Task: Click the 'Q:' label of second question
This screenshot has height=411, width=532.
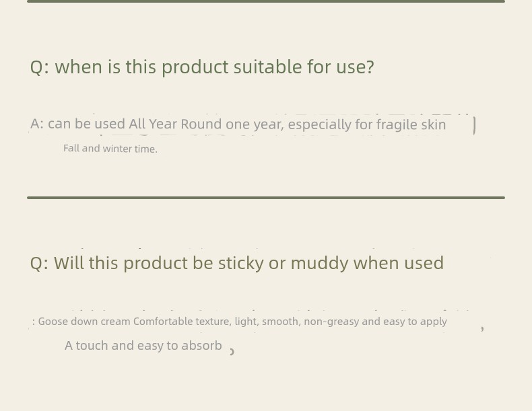Action: point(40,264)
